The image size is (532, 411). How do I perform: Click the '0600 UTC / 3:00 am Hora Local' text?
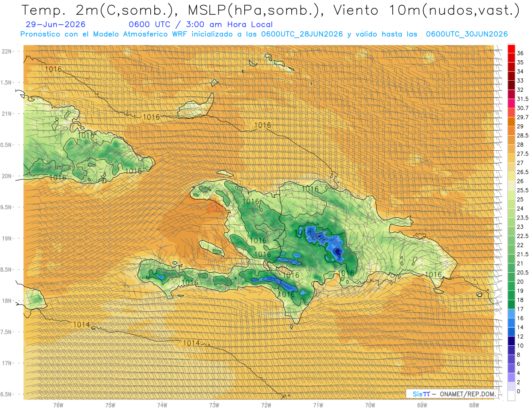200,25
